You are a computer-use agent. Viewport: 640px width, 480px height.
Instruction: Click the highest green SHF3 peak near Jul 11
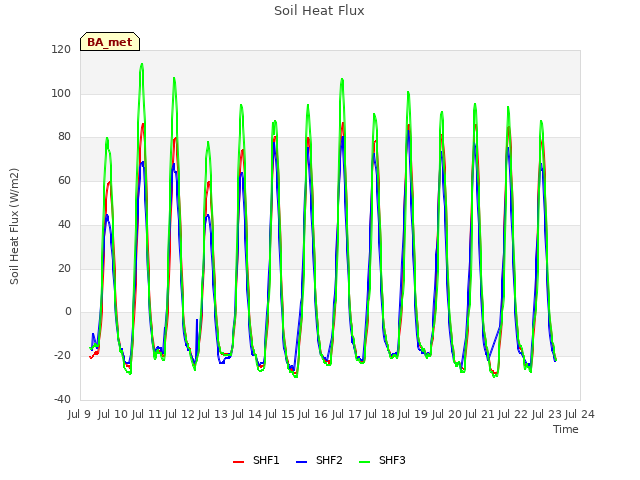tap(142, 64)
